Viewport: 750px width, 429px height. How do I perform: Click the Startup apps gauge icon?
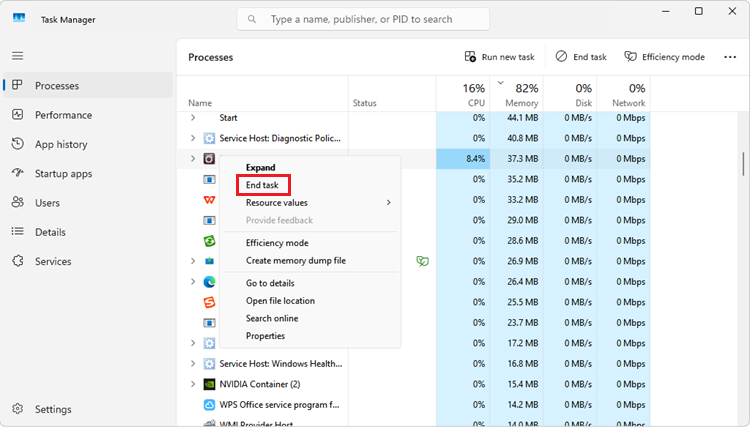click(x=18, y=173)
